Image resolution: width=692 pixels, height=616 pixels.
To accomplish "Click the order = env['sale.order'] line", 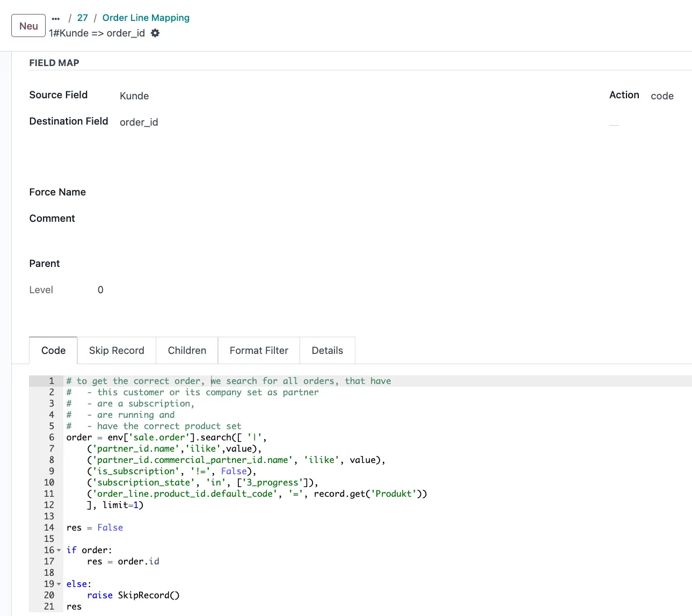I will tap(166, 437).
